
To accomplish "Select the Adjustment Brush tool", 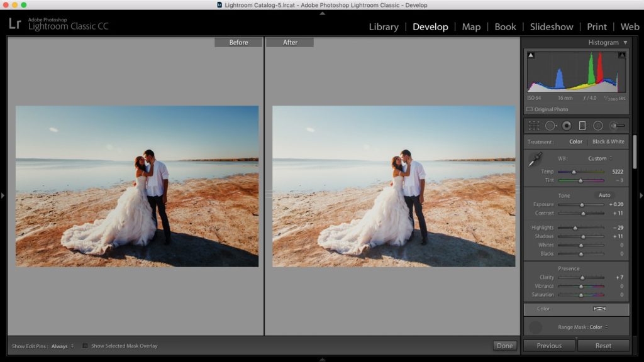I will point(618,126).
